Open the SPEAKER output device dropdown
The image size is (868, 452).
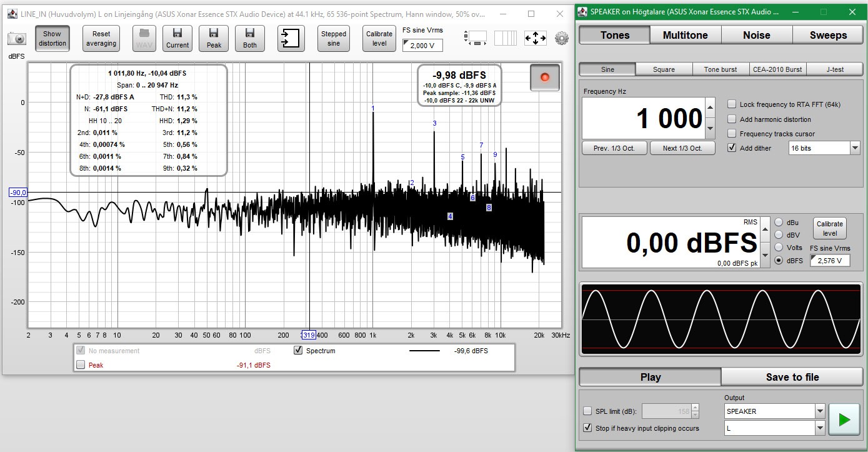820,411
